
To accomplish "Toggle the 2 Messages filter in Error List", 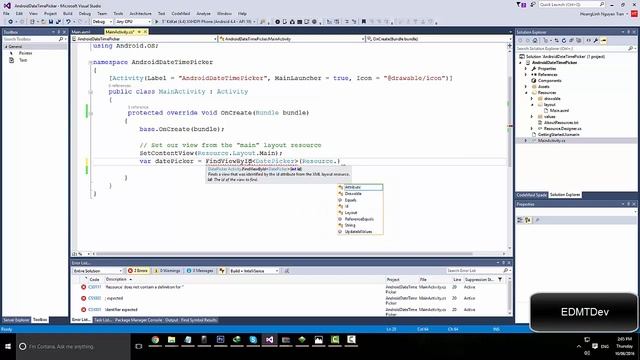I will [200, 271].
